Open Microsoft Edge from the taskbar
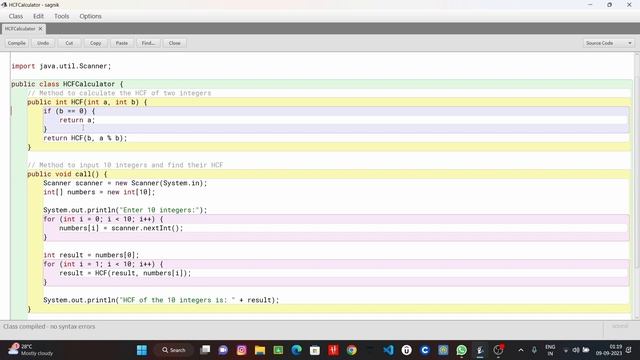Screen dimensions: 640x360 [297, 350]
